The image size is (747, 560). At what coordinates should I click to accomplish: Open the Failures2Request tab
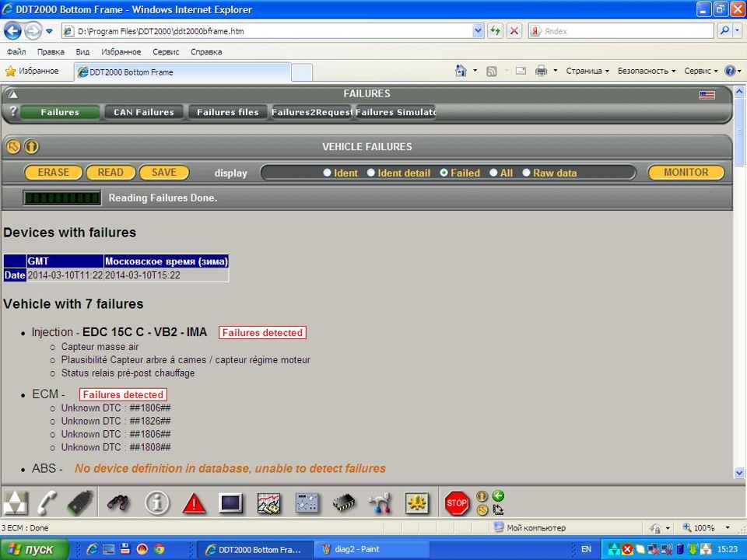[x=311, y=112]
